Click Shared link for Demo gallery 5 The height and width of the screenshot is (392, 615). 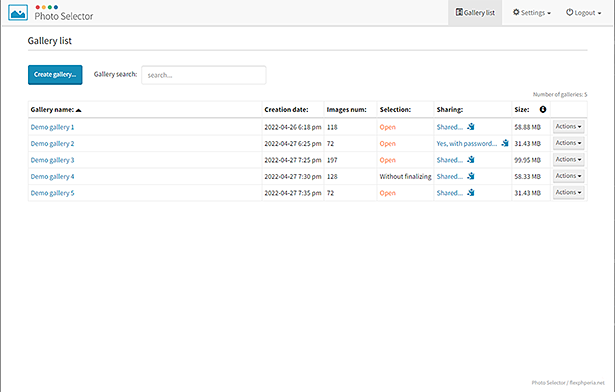tap(449, 193)
